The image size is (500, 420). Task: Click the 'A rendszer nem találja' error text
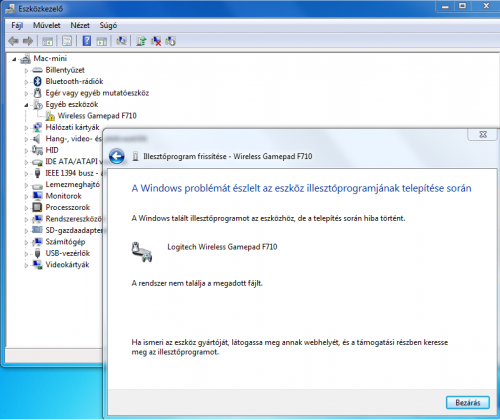(197, 283)
